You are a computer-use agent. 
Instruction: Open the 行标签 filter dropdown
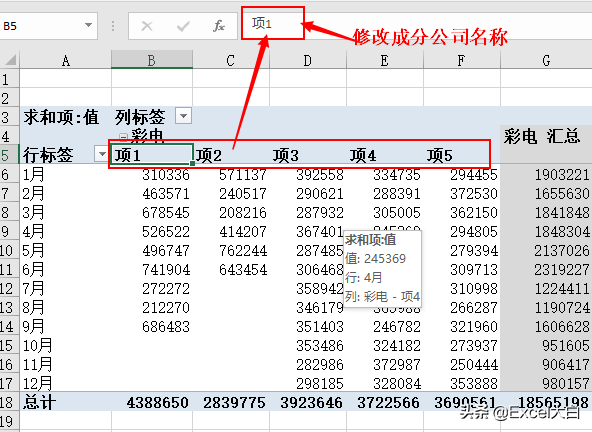pos(101,154)
